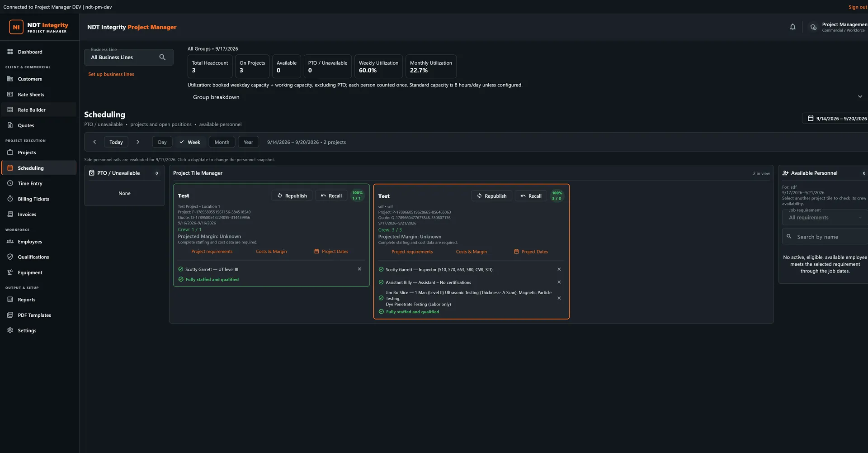The width and height of the screenshot is (868, 453).
Task: Open Project requirements on the sdf tile
Action: point(412,252)
